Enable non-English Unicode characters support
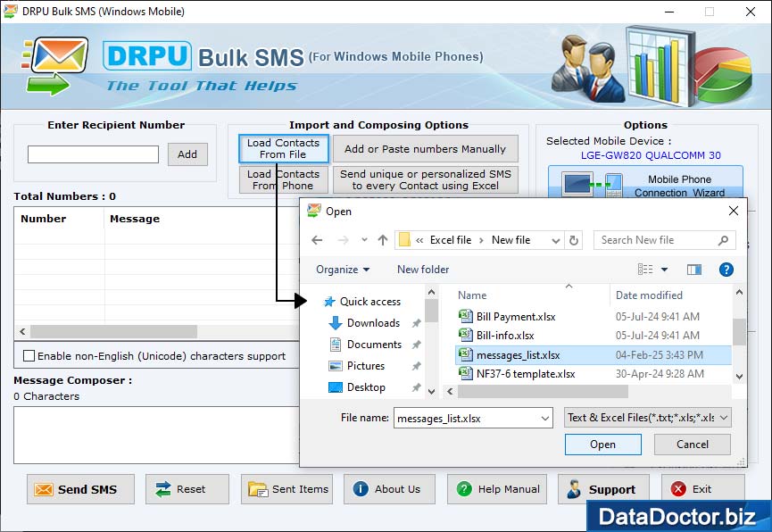772x532 pixels. tap(29, 355)
